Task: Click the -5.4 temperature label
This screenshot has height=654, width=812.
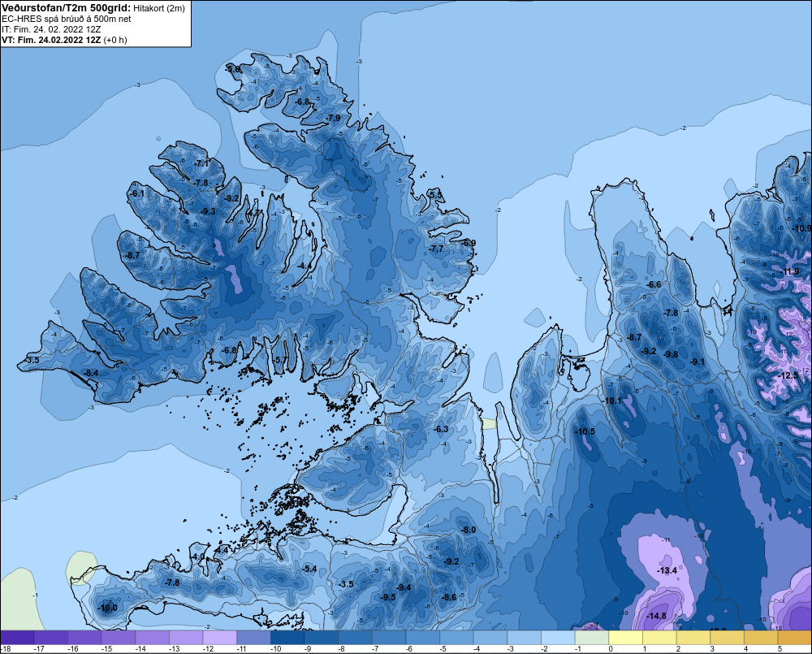Action: click(x=309, y=569)
